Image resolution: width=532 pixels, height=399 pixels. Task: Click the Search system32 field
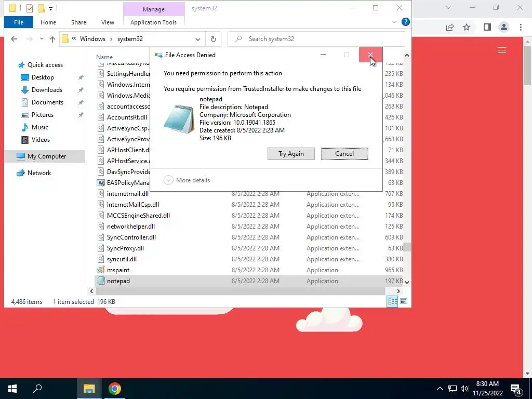(x=316, y=39)
